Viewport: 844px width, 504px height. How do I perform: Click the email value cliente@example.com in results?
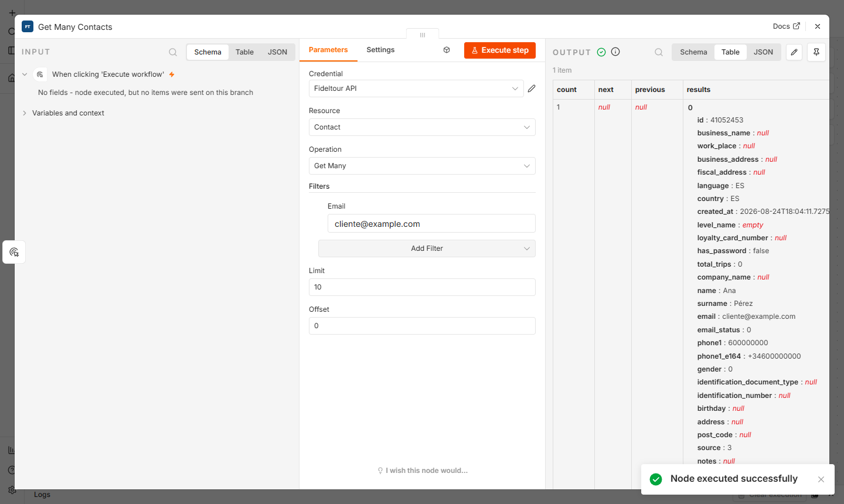[x=758, y=316]
